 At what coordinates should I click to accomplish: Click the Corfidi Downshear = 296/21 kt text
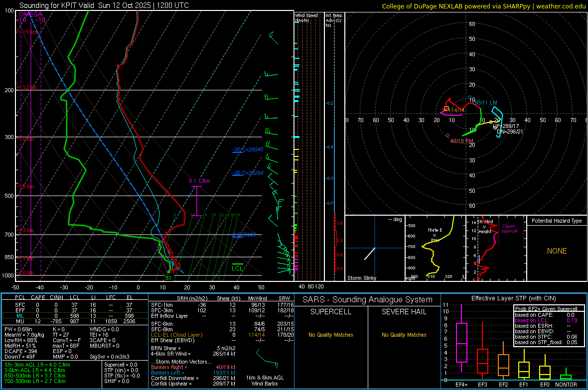point(193,378)
